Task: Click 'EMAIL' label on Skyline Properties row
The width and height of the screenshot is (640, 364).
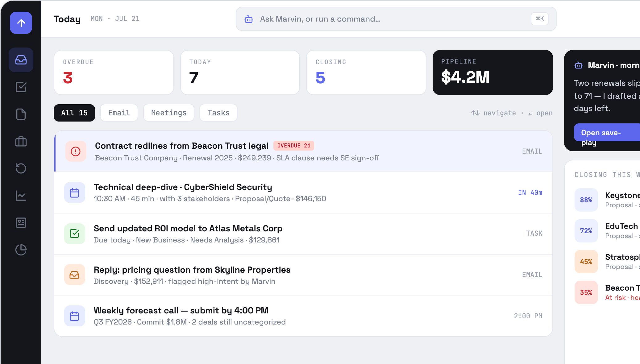Action: click(532, 275)
